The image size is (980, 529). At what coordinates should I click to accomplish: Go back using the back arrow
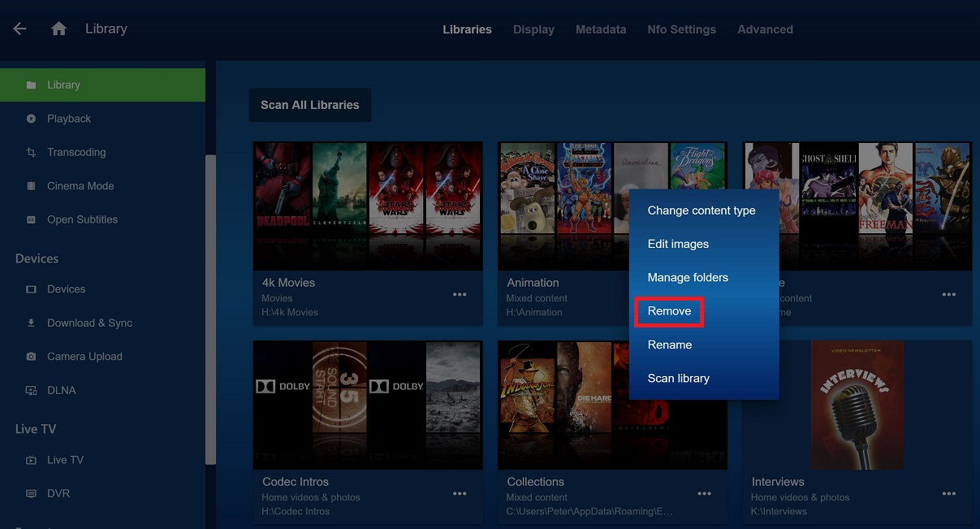point(19,27)
